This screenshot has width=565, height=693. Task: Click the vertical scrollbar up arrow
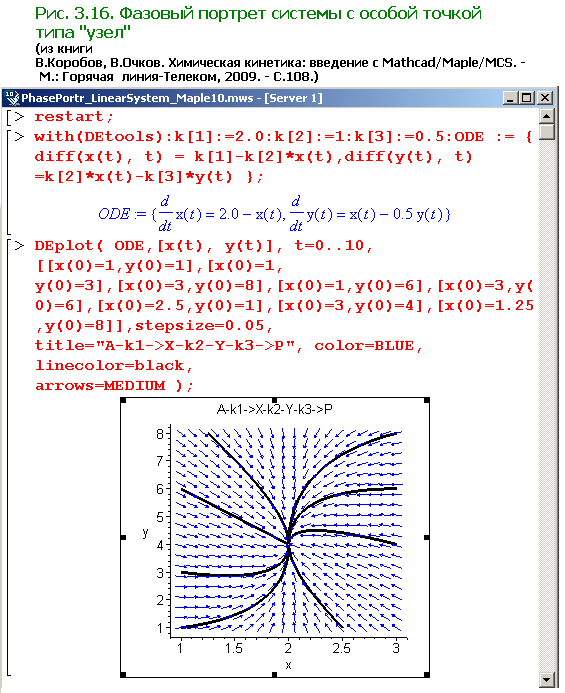(x=546, y=116)
